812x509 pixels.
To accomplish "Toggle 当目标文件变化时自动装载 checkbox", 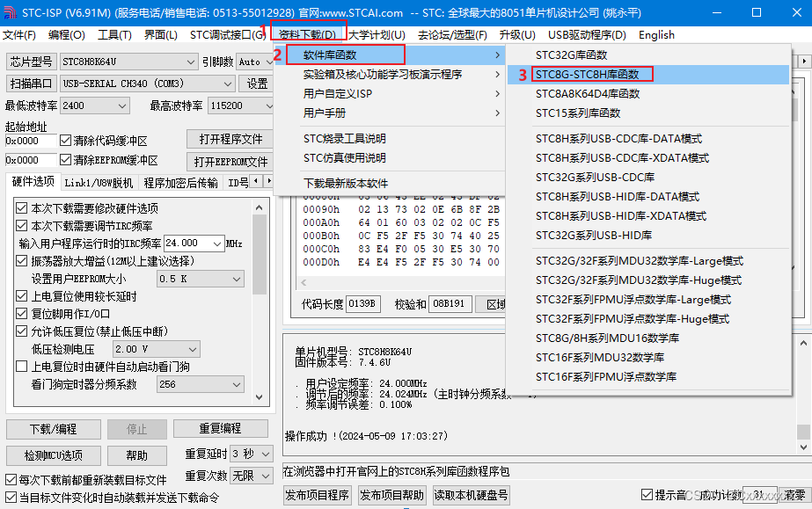I will (11, 497).
